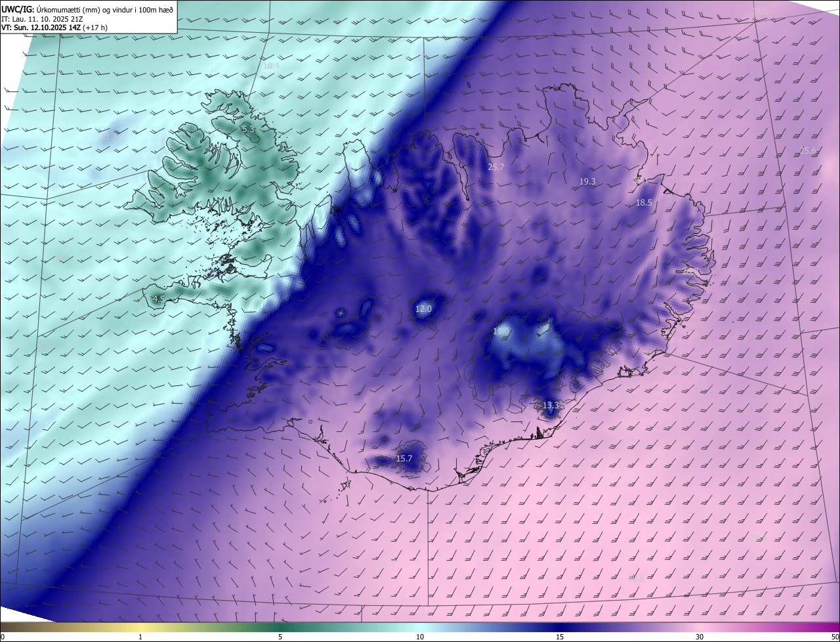Click the colorbar tick label 30
This screenshot has height=642, width=840.
[x=700, y=637]
